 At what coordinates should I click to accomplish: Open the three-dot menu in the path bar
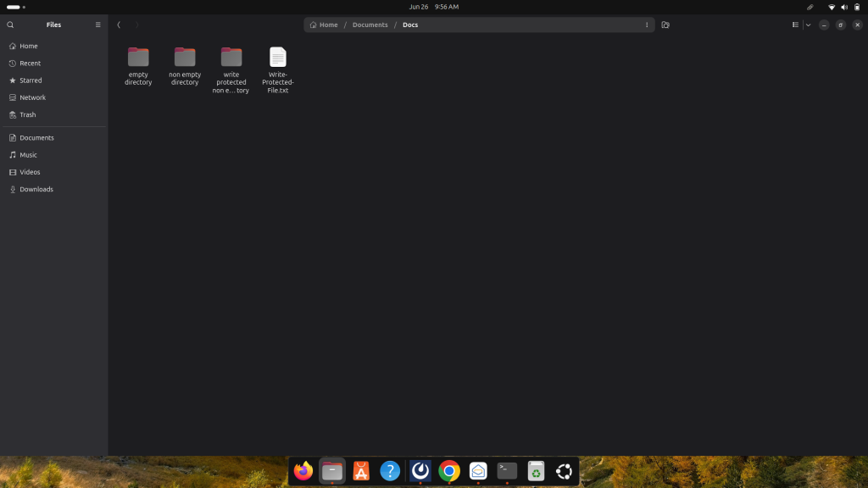pyautogui.click(x=647, y=25)
